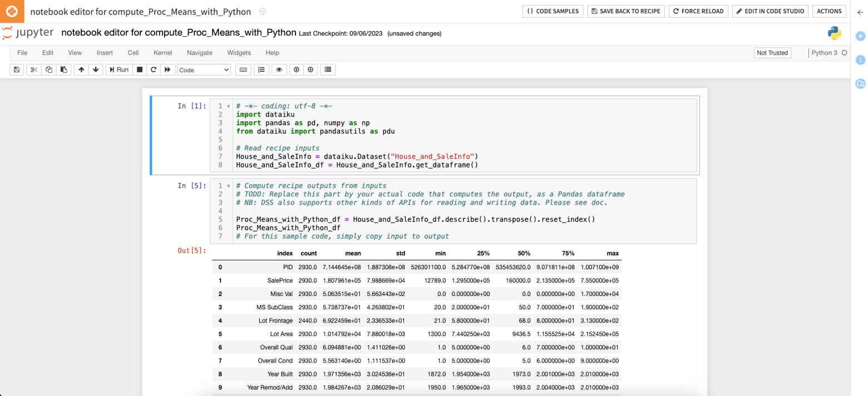Run the notebook with the Run button
This screenshot has width=868, height=396.
click(x=119, y=70)
